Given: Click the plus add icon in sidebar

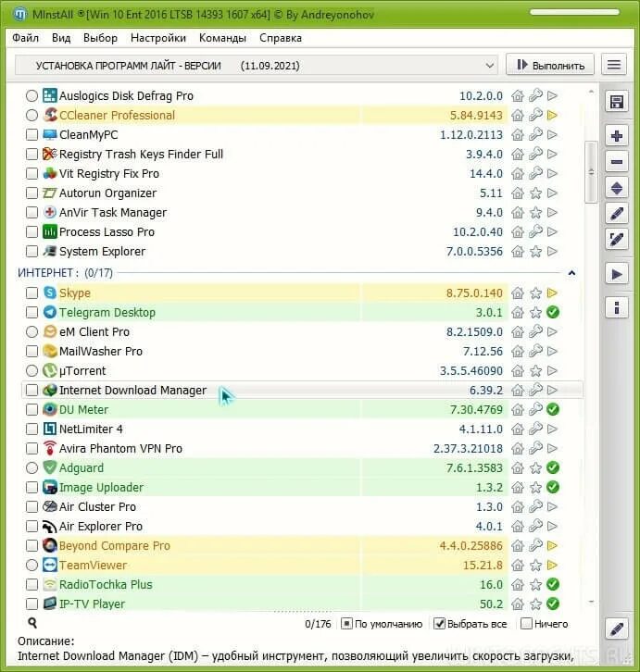Looking at the screenshot, I should click(x=617, y=136).
